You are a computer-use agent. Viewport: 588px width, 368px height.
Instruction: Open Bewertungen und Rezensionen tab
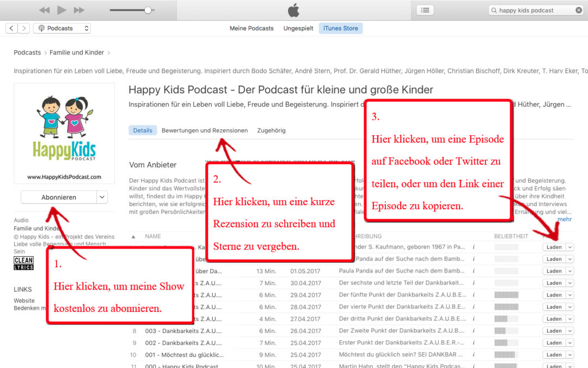(205, 130)
